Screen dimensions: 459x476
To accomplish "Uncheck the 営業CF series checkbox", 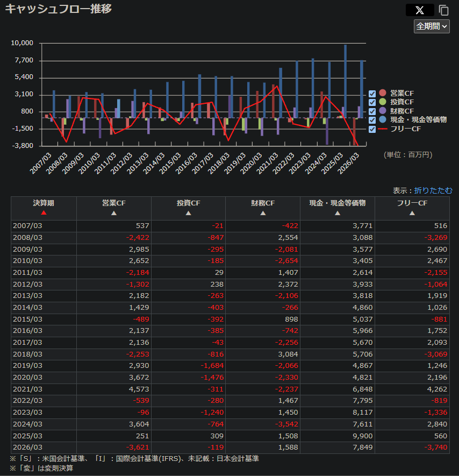I will point(372,94).
